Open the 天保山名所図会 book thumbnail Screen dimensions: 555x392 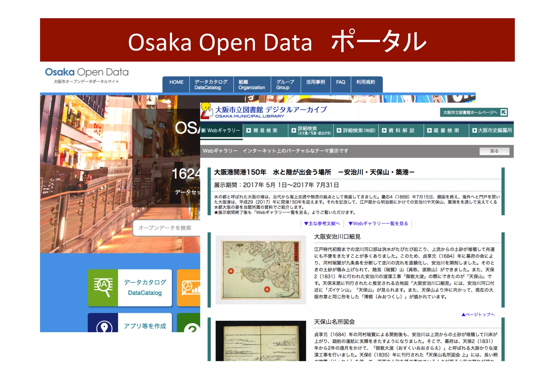click(261, 341)
